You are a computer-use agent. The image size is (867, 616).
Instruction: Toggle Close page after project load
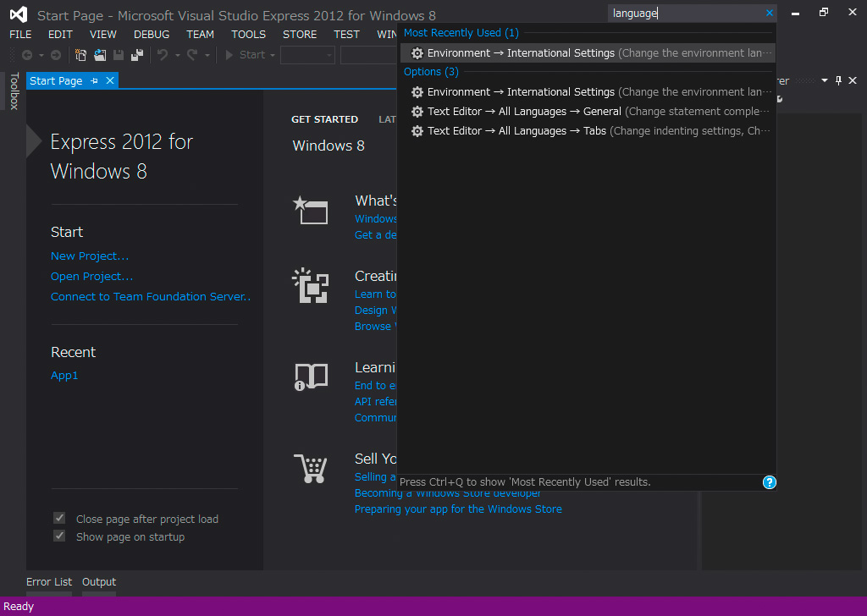(x=59, y=518)
